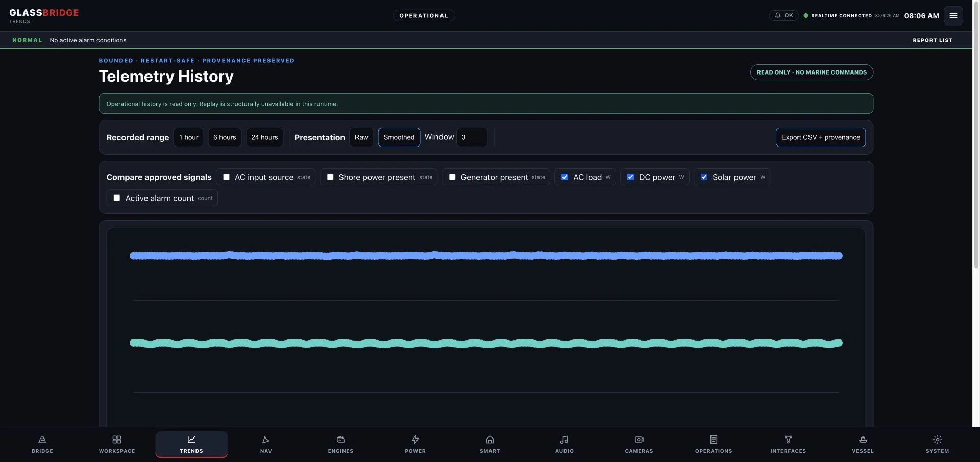Image resolution: width=980 pixels, height=462 pixels.
Task: Open the Bridge navigation icon
Action: [42, 440]
